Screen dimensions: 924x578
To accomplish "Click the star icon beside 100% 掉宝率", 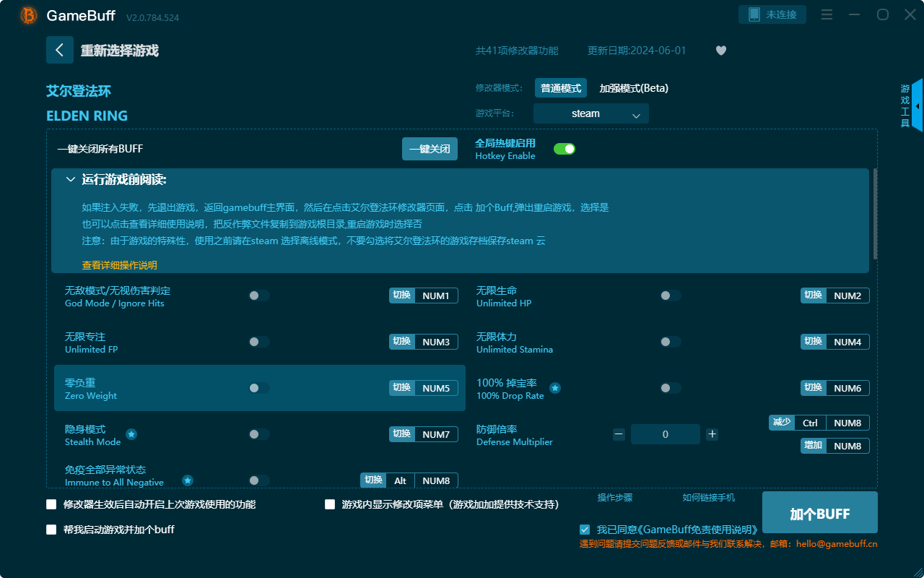I will [554, 387].
